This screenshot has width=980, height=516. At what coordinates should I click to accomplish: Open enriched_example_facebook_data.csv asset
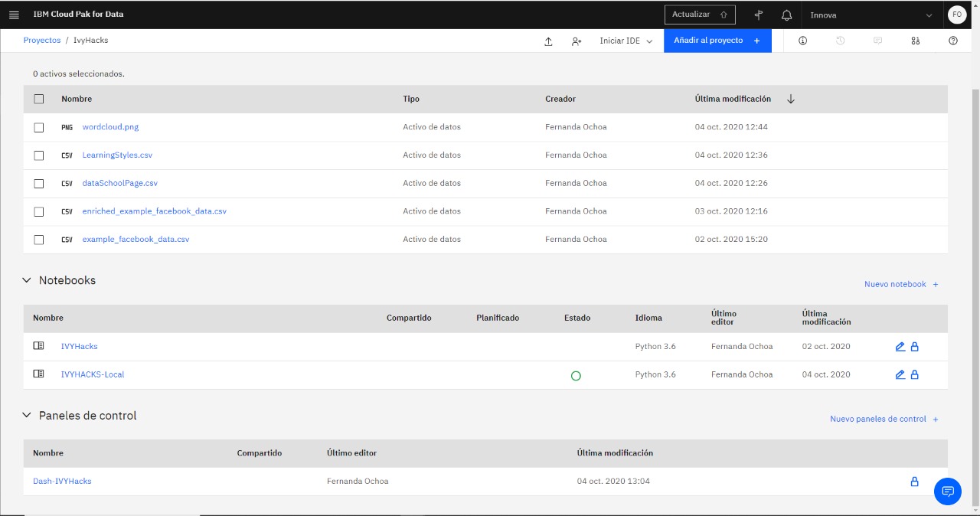pyautogui.click(x=154, y=211)
